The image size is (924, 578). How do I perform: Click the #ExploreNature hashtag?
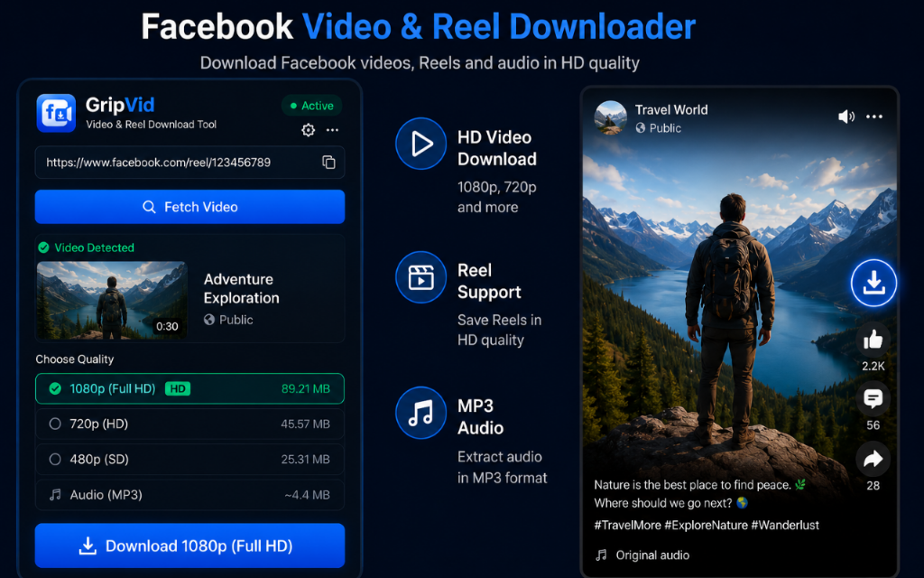click(x=706, y=525)
